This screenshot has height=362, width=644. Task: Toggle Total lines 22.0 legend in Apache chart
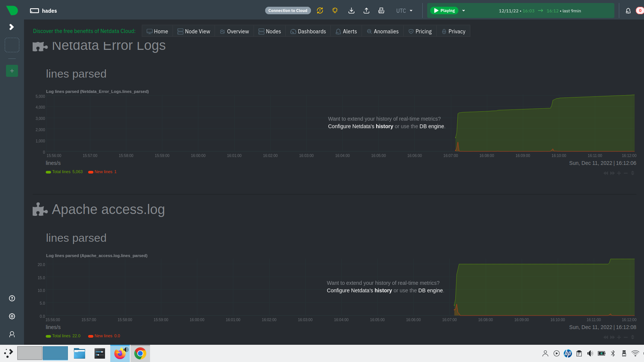tap(63, 336)
